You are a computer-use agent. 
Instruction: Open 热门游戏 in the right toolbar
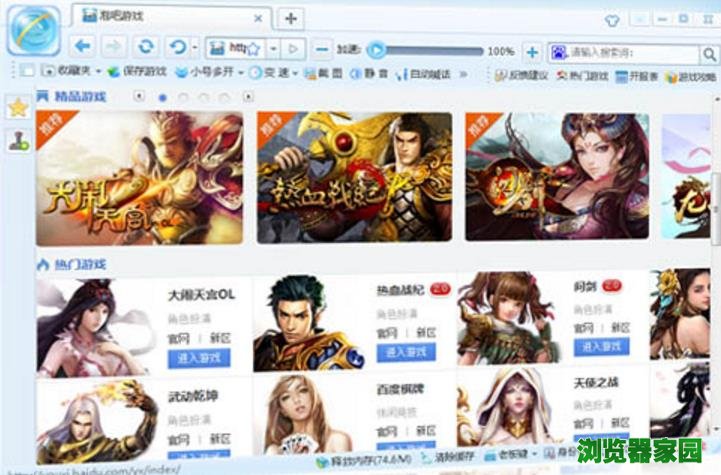(x=582, y=76)
